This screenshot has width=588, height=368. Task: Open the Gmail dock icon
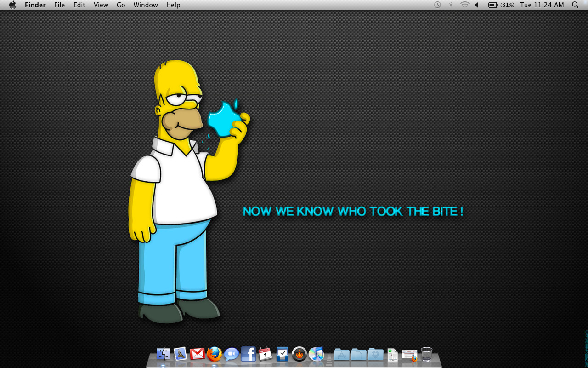coord(198,354)
